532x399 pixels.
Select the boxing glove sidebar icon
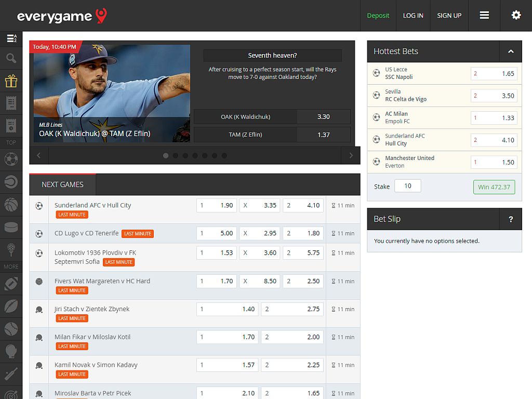click(11, 352)
